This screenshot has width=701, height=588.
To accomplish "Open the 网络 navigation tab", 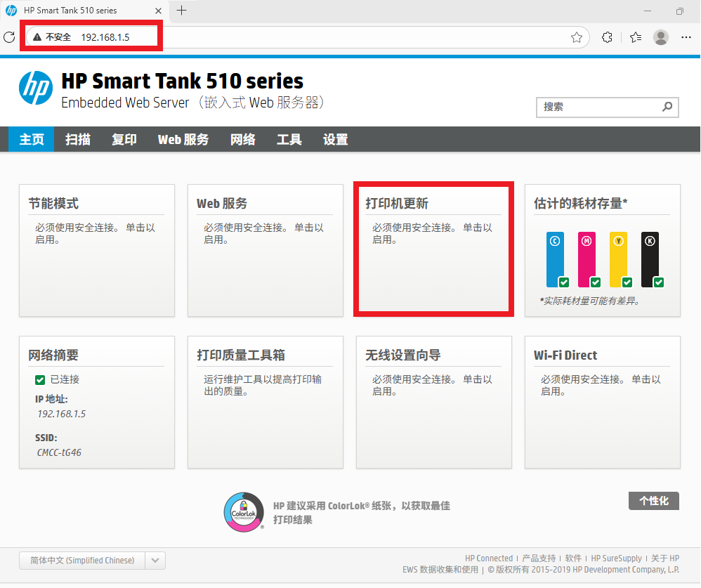I will tap(243, 140).
